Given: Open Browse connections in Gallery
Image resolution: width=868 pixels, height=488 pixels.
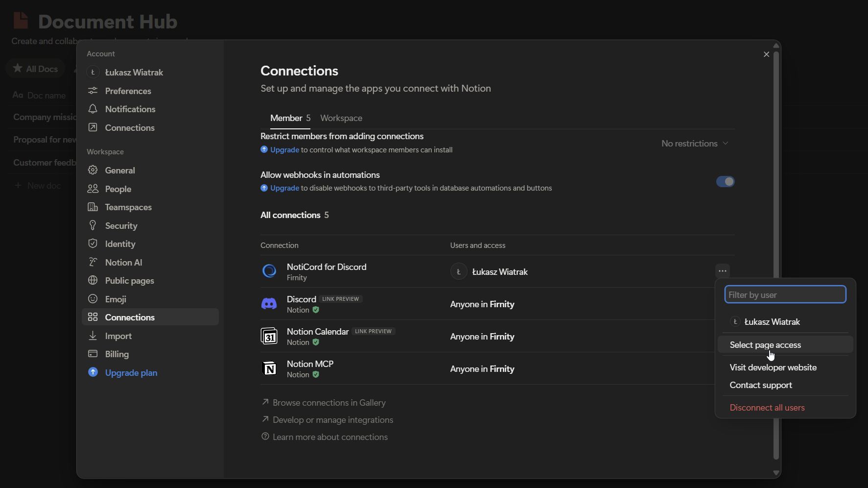Looking at the screenshot, I should tap(328, 403).
